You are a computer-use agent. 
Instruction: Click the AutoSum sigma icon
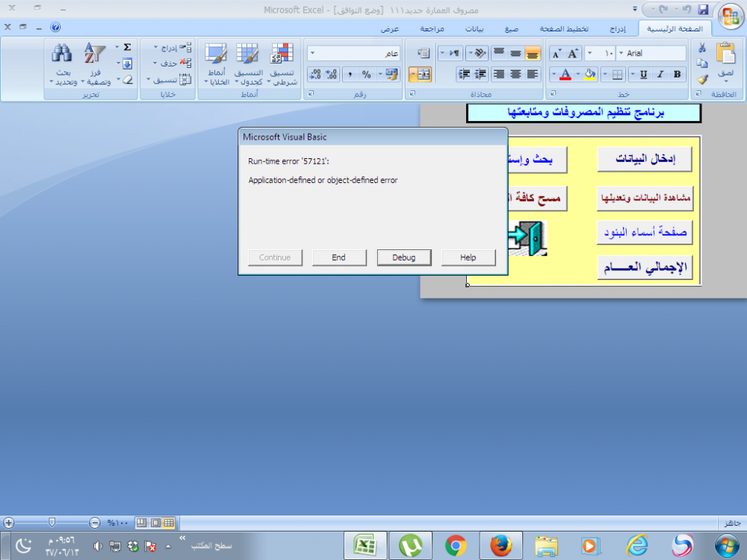pos(127,47)
